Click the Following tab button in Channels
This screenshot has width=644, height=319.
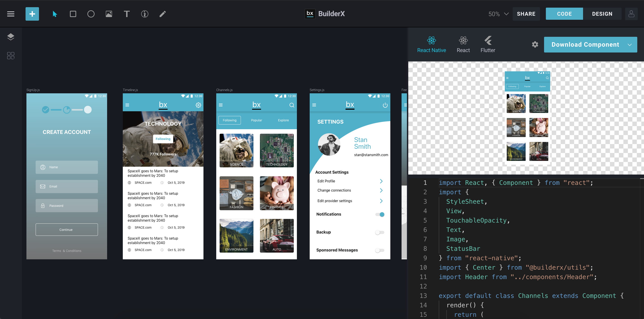coord(229,120)
